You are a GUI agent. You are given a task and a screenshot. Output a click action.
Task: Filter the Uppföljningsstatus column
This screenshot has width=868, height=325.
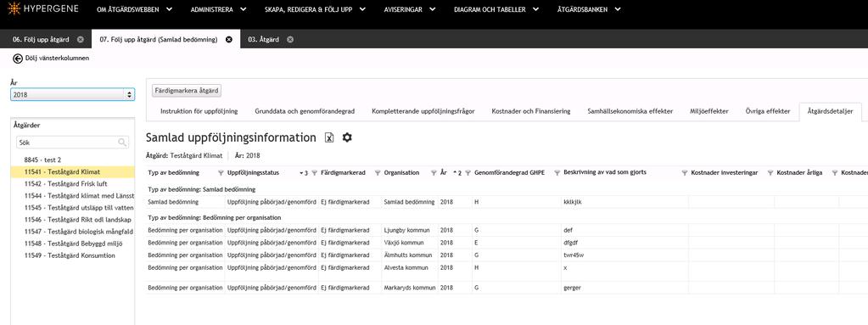point(315,173)
